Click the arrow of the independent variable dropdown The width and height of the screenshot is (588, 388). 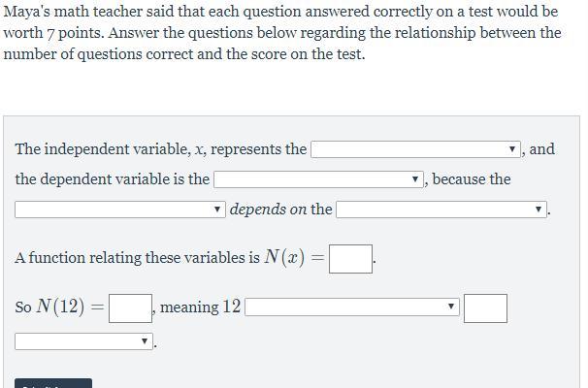(x=512, y=149)
